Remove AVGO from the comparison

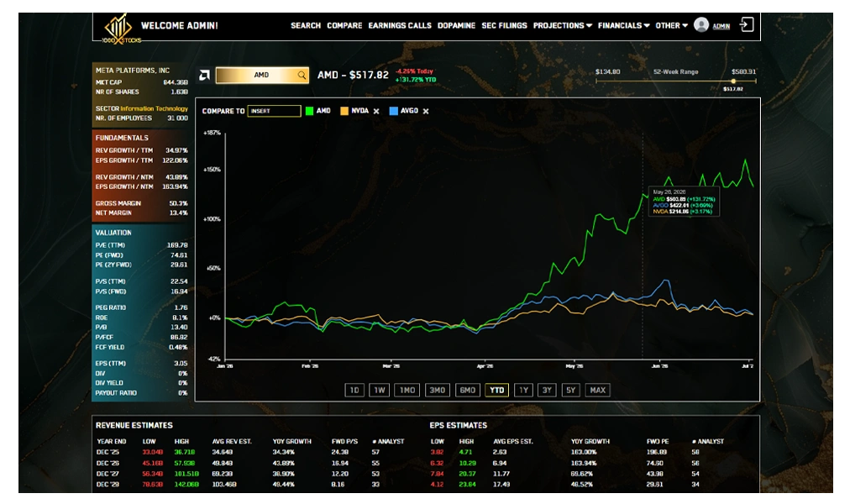click(426, 111)
